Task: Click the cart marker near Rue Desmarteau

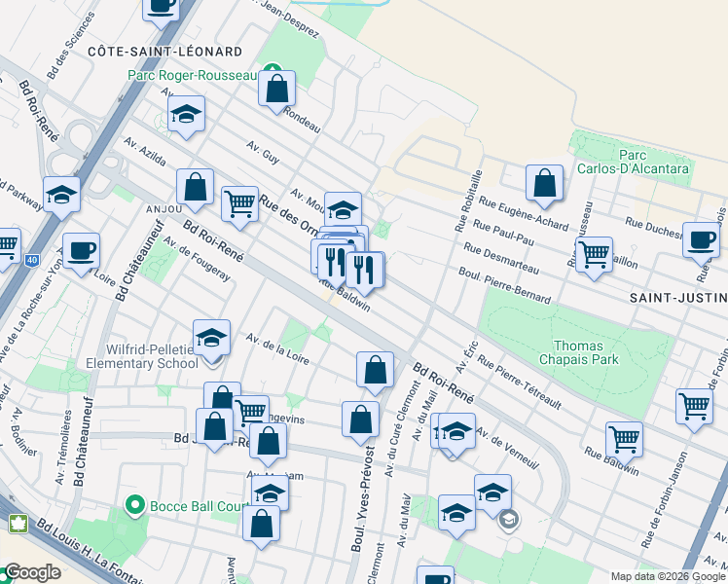Action: [x=594, y=258]
